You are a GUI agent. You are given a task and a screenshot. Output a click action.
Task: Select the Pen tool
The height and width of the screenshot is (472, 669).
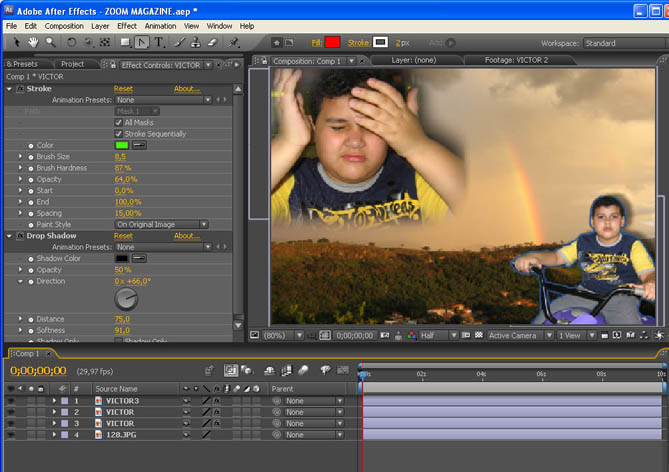[141, 43]
